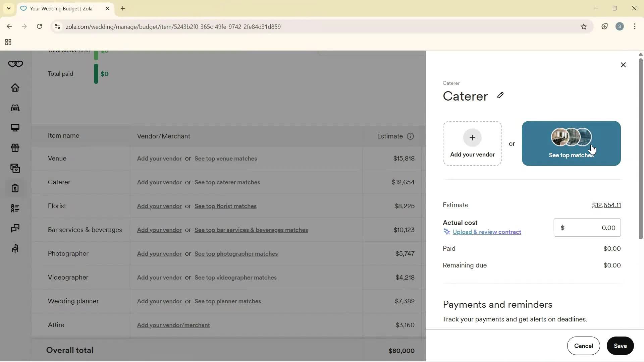Bookmark the page with the star icon
The width and height of the screenshot is (644, 362).
click(x=584, y=26)
